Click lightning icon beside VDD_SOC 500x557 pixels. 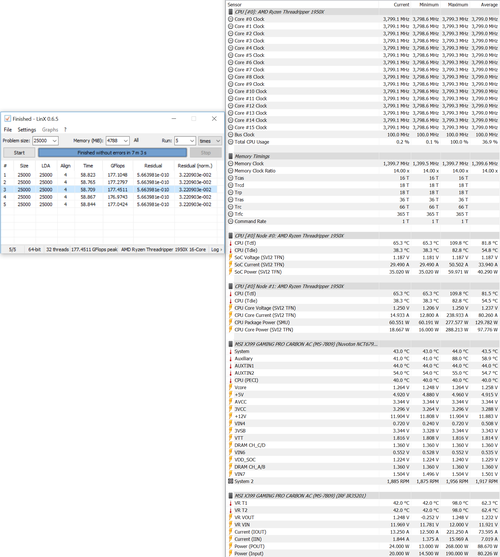pos(230,460)
